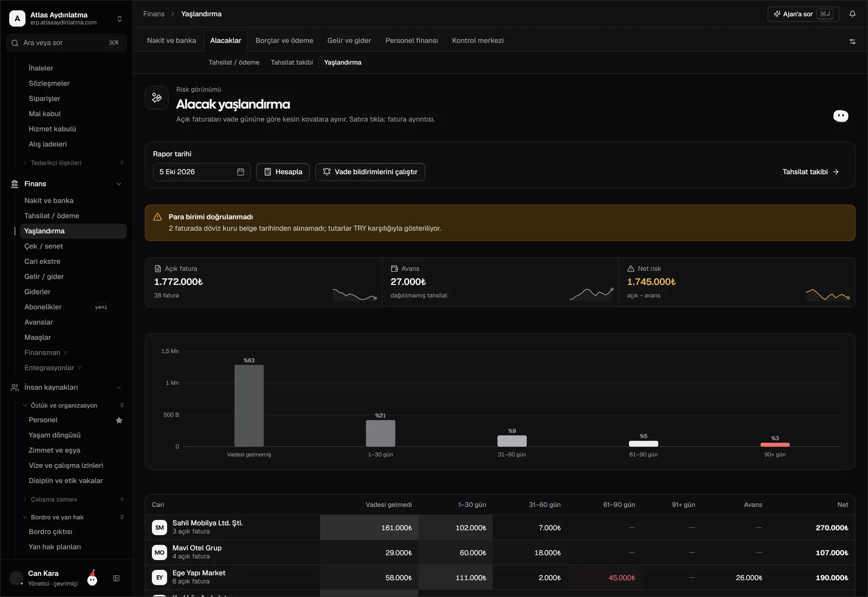Focus the Ara veya sor search field
Viewport: 868px width, 597px height.
66,43
